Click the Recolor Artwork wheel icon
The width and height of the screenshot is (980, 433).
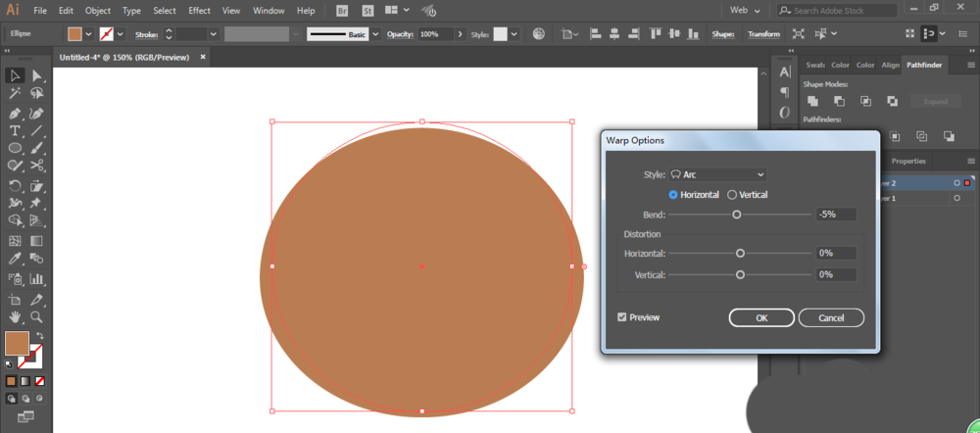coord(539,34)
